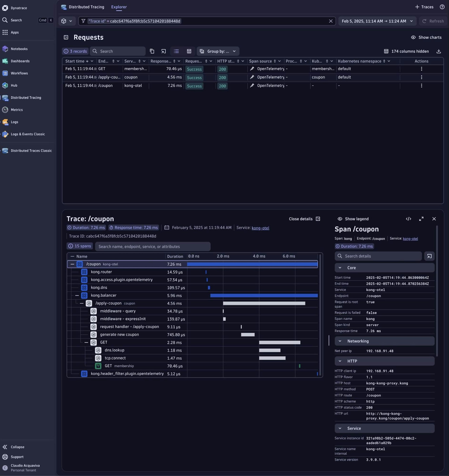Click in the span search field

(153, 247)
